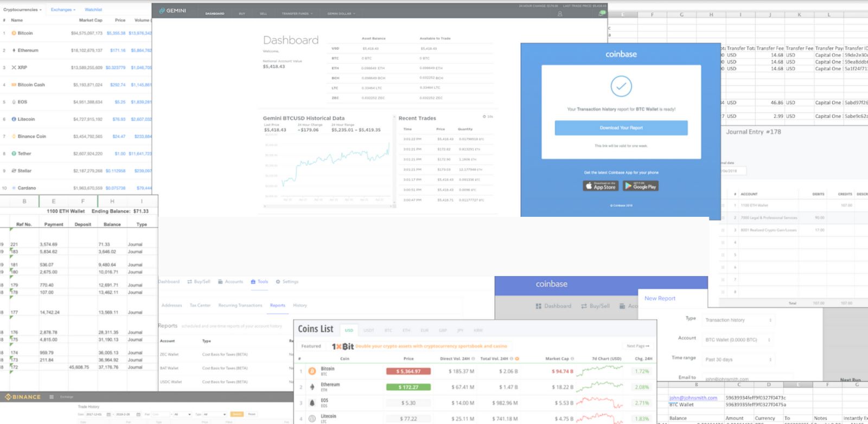Open the Gemini user profile icon
The image size is (868, 424).
560,14
